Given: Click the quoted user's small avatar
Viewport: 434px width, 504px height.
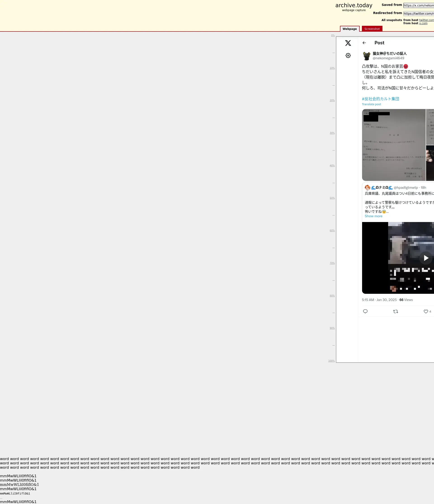Looking at the screenshot, I should [x=367, y=188].
